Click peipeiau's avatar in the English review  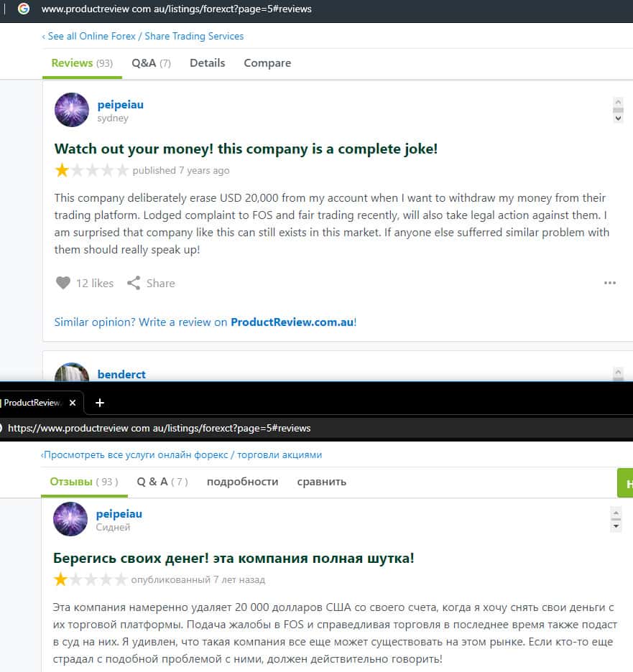(72, 110)
